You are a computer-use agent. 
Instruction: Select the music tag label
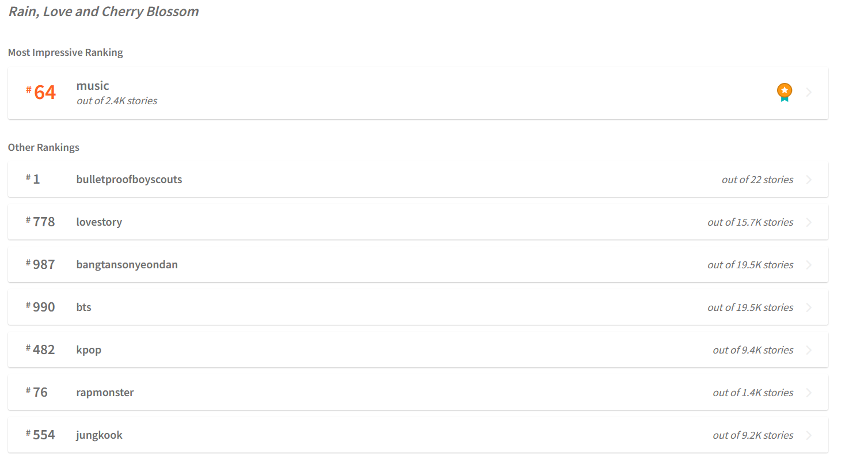pos(93,86)
